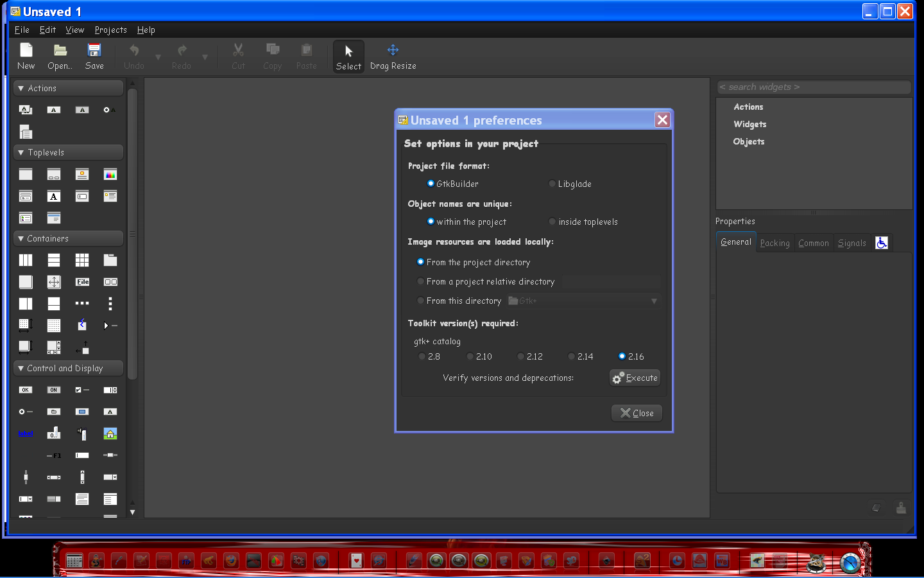This screenshot has width=924, height=578.
Task: Focus the search widgets field
Action: click(814, 87)
